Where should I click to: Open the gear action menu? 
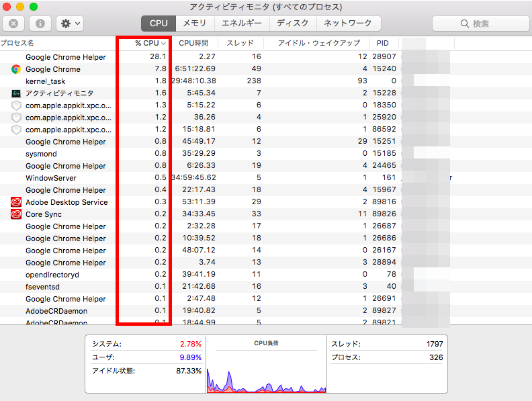[69, 24]
